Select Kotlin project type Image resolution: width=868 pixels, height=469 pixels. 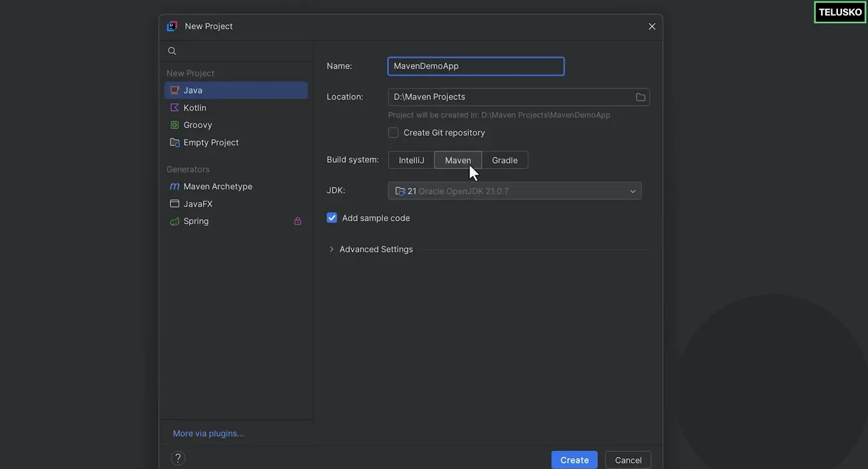236,107
